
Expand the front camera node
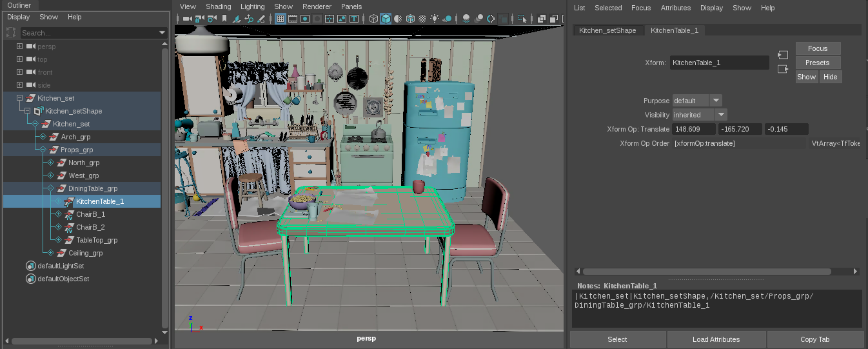coord(19,72)
